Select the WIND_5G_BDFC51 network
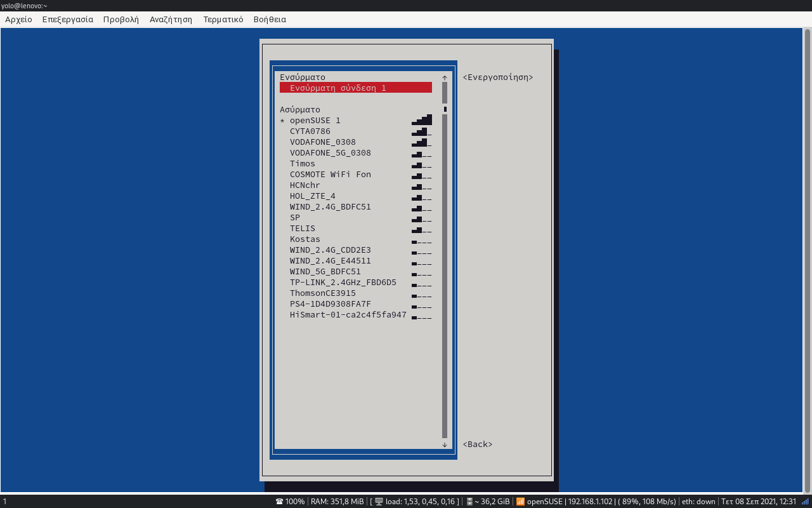Image resolution: width=812 pixels, height=508 pixels. [356, 271]
